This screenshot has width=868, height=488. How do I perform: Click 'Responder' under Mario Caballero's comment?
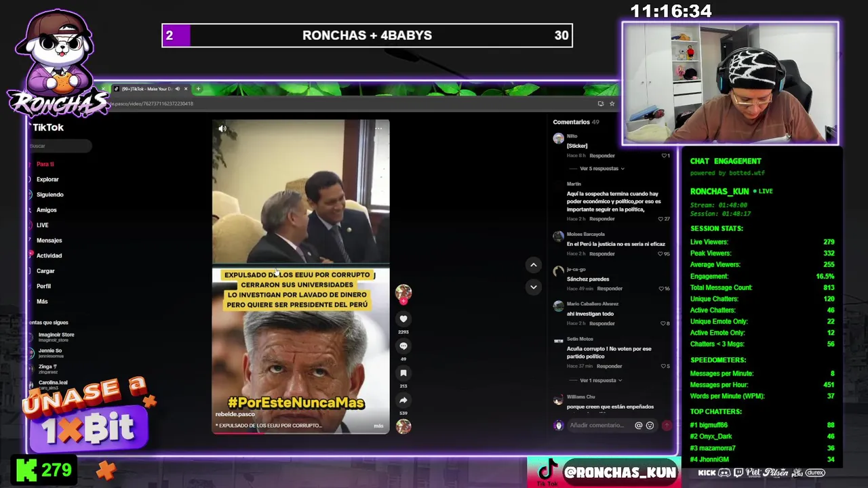click(x=602, y=323)
